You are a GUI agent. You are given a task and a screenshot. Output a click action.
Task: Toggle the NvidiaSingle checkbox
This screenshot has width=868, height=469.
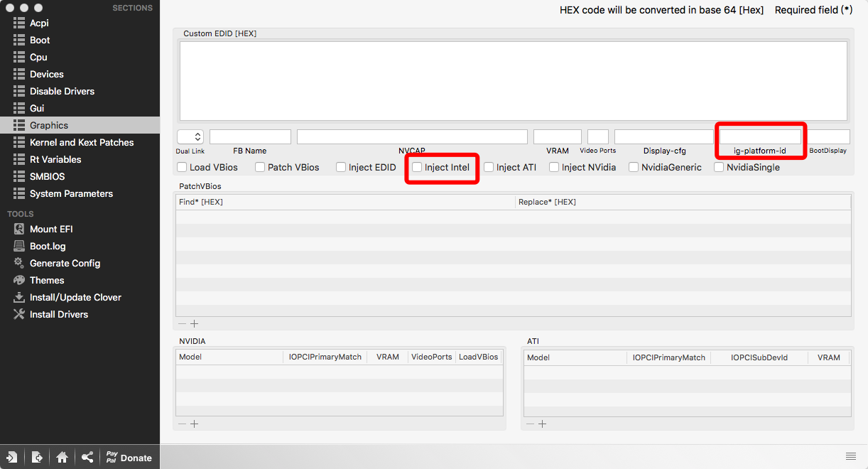point(719,167)
